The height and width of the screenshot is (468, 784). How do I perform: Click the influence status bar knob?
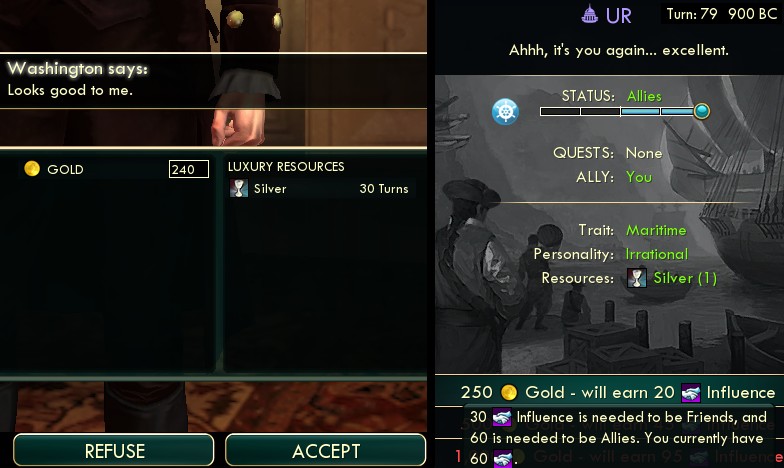coord(702,111)
